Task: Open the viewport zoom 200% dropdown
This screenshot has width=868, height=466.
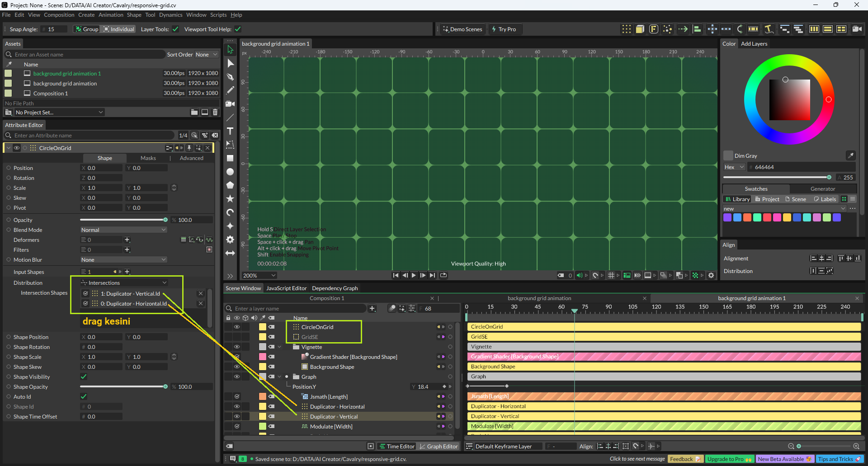Action: (x=259, y=275)
